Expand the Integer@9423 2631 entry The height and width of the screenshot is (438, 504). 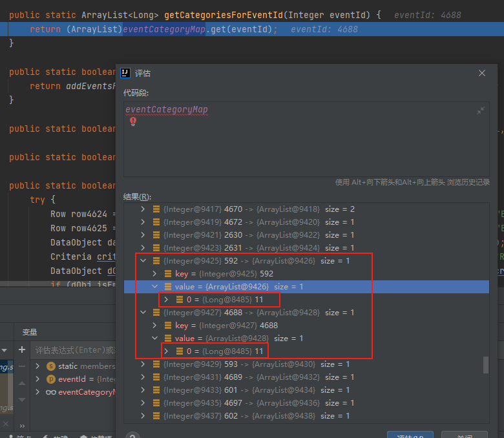coord(143,248)
